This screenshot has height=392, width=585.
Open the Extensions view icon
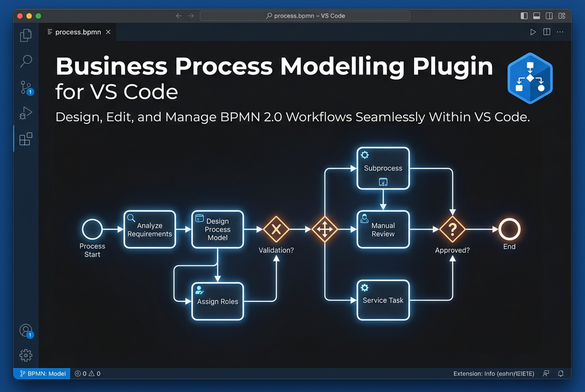pyautogui.click(x=26, y=139)
